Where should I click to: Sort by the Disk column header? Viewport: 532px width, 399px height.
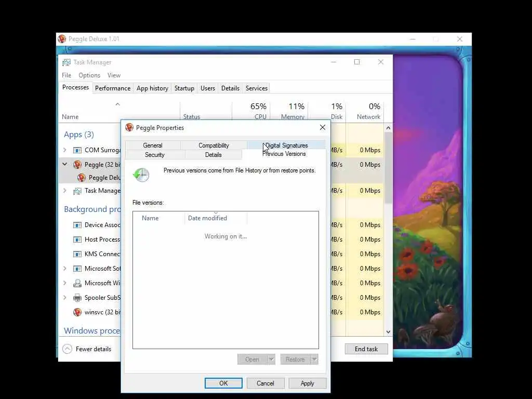coord(327,111)
